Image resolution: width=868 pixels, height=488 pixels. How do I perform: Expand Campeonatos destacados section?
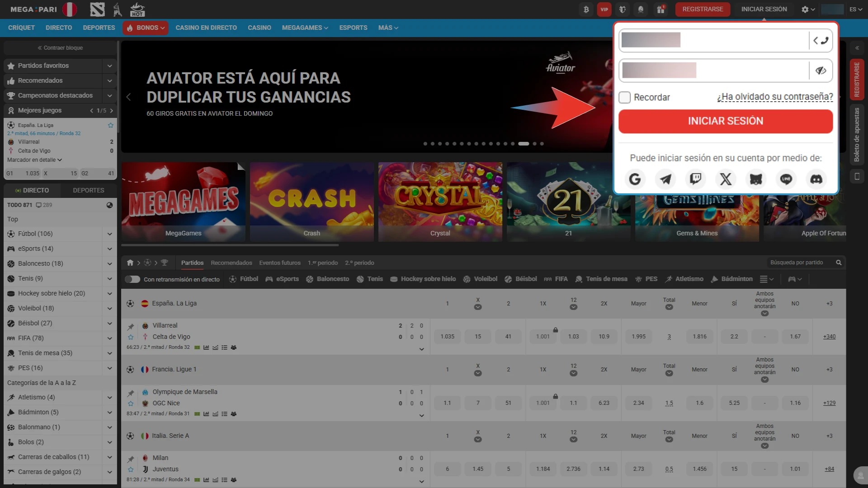tap(109, 96)
